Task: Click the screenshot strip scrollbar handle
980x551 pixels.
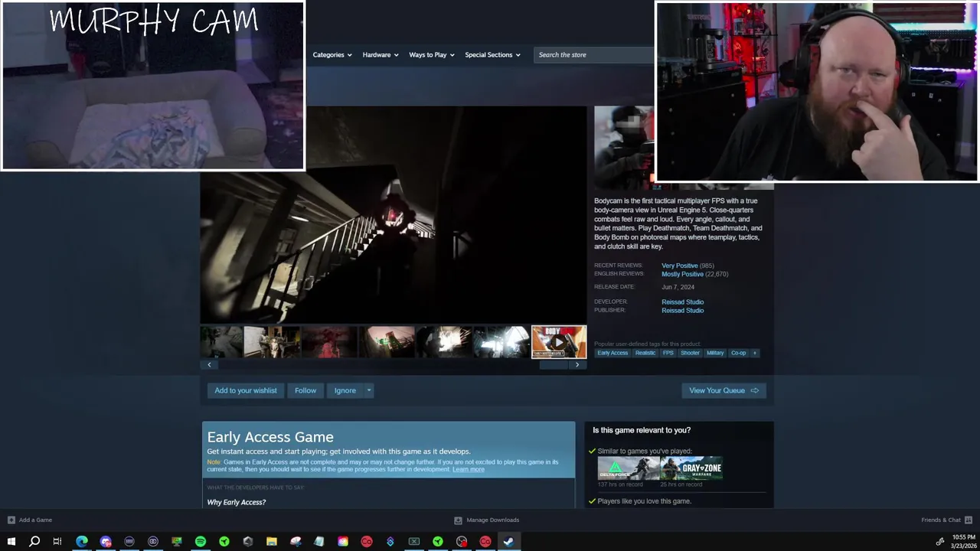Action: (554, 365)
